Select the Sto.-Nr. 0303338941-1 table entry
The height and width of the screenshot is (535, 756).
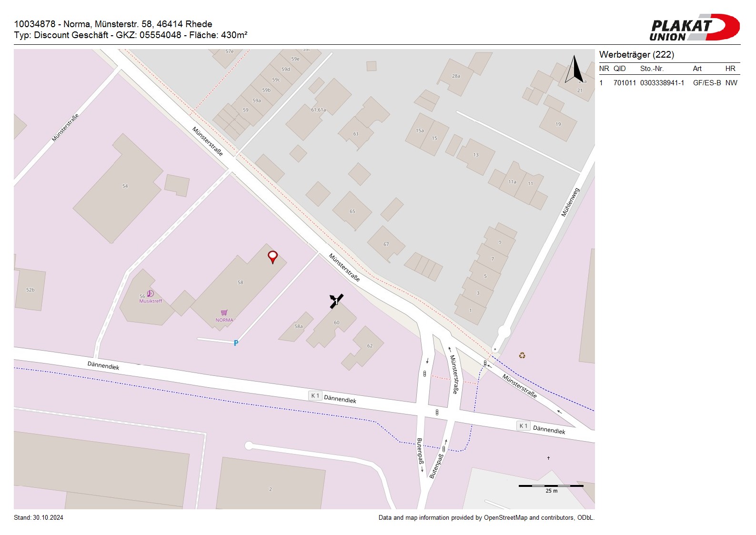(x=662, y=83)
